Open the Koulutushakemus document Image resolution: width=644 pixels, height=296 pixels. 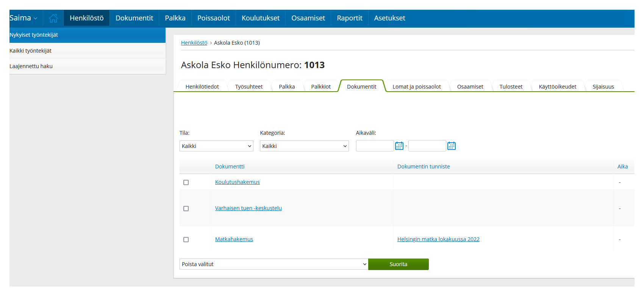pyautogui.click(x=238, y=182)
